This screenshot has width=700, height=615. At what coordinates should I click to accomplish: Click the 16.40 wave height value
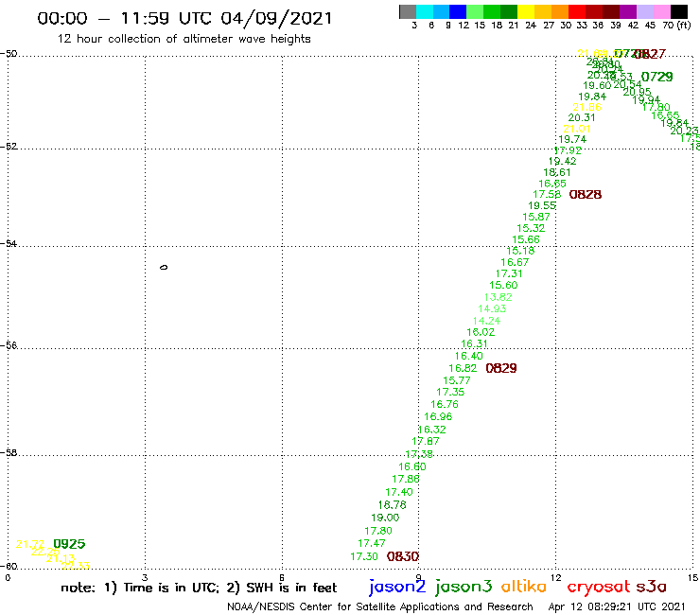tap(469, 356)
